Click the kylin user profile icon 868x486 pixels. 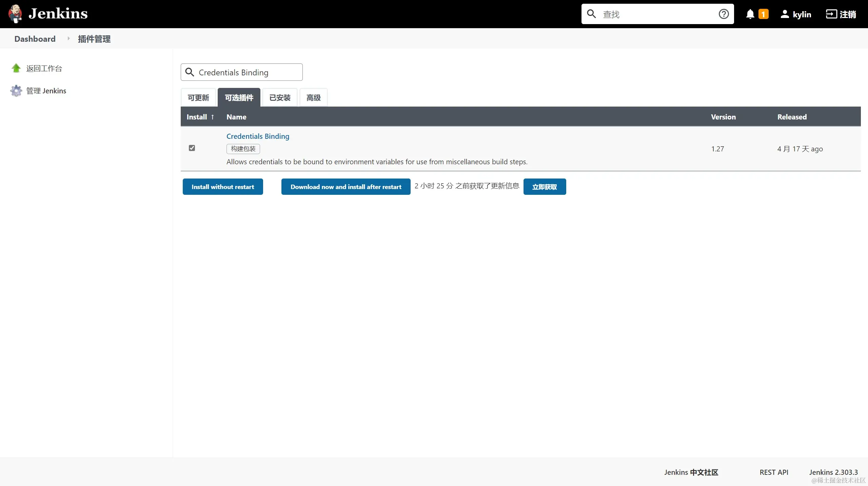pos(785,14)
